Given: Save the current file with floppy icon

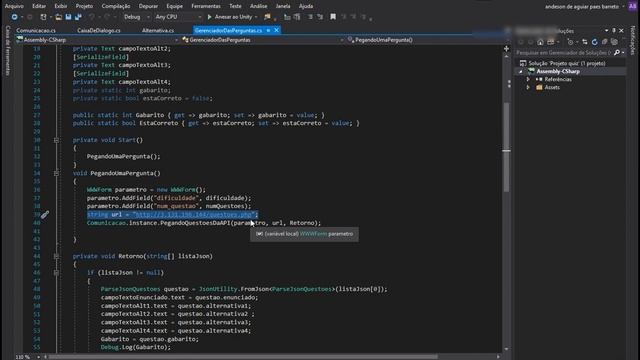Looking at the screenshot, I should pos(68,17).
